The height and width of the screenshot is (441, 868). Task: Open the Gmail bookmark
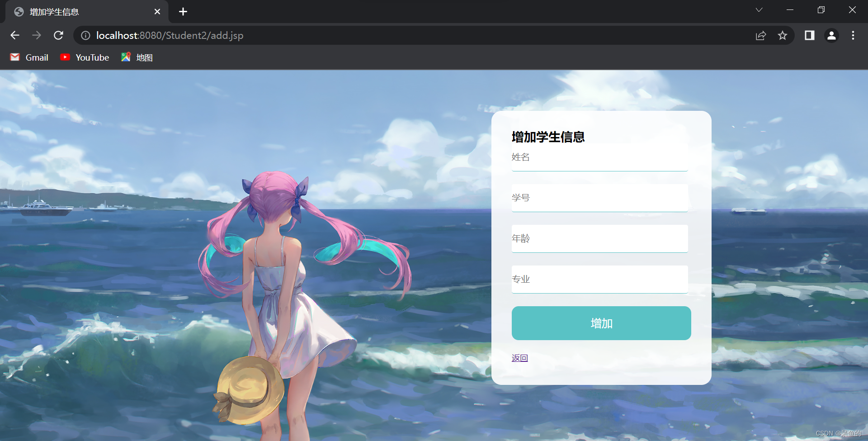pyautogui.click(x=29, y=57)
